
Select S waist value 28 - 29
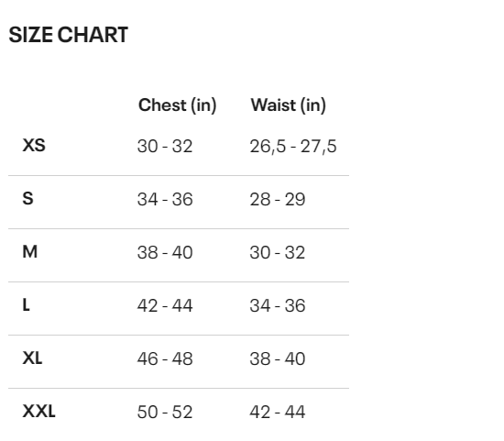click(278, 199)
